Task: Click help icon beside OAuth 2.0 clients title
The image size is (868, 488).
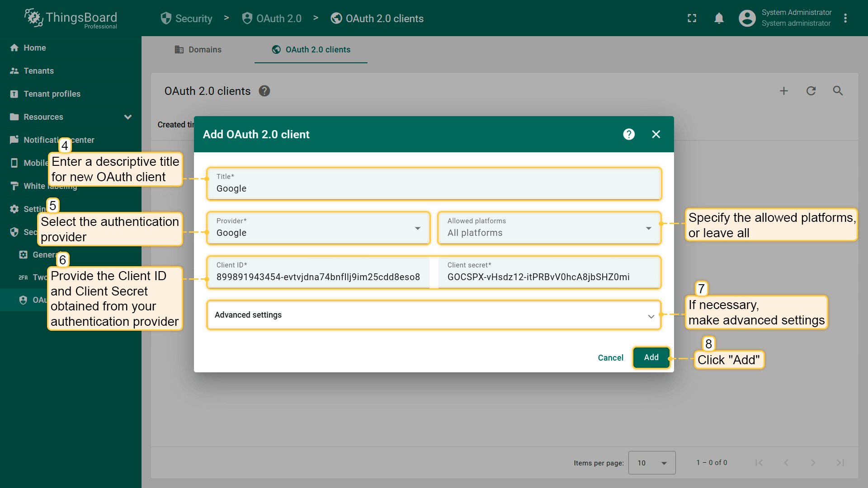Action: pyautogui.click(x=264, y=91)
